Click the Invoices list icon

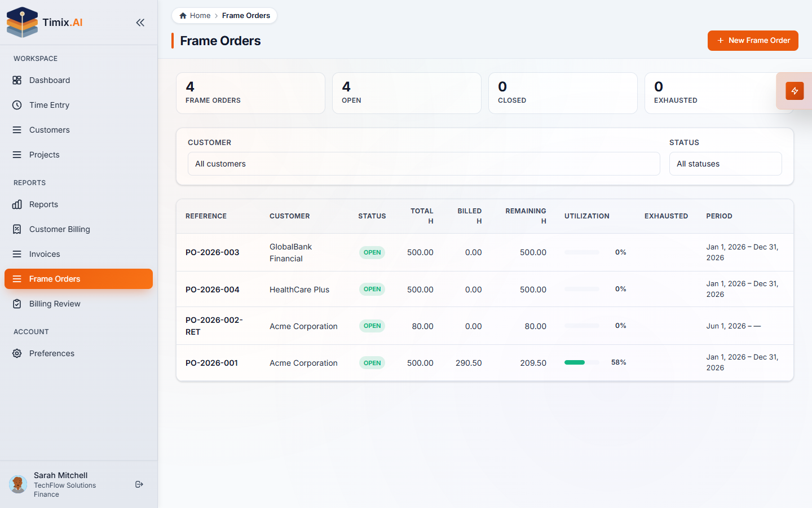click(x=17, y=254)
